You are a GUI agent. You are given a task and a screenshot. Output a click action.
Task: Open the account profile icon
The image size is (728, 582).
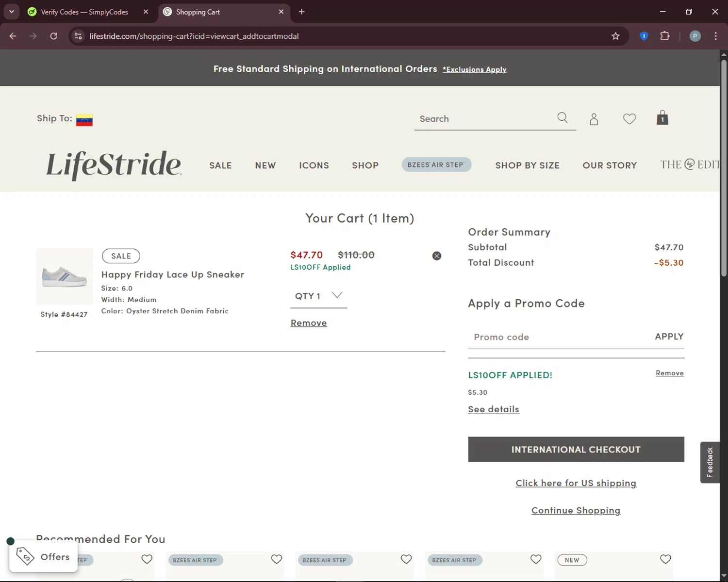pos(594,119)
